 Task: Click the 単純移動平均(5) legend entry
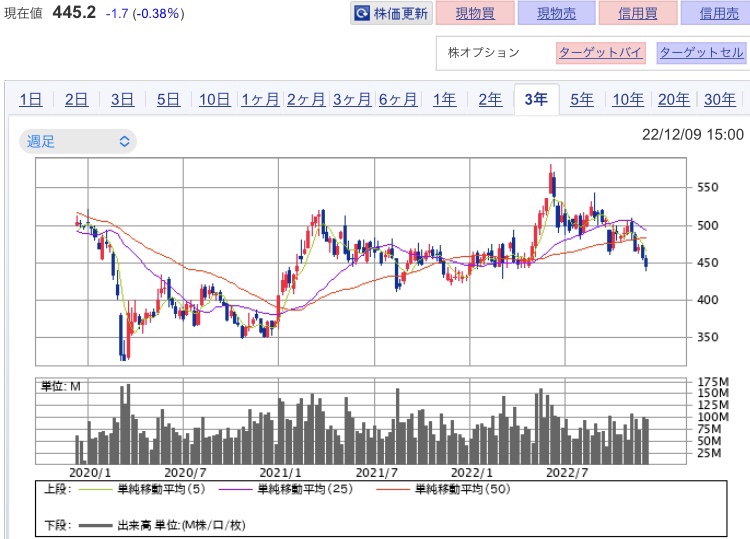coord(142,489)
